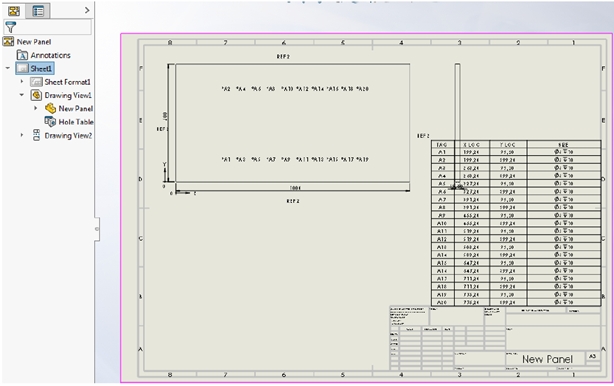Screen dimensions: 614x386
Task: Select the A1 tag cell in hole table
Action: pyautogui.click(x=443, y=152)
